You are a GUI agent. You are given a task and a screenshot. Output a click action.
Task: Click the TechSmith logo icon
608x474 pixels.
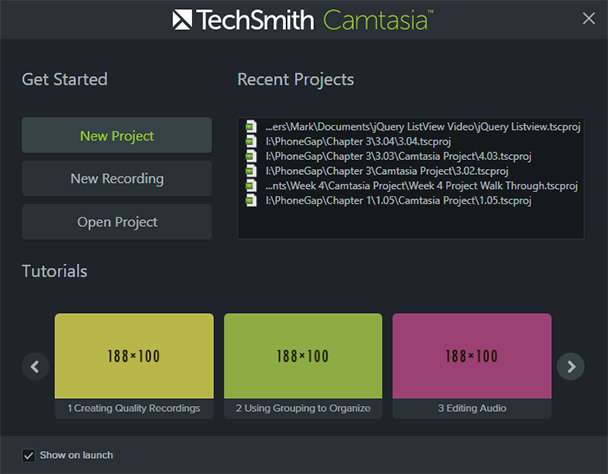tap(182, 19)
